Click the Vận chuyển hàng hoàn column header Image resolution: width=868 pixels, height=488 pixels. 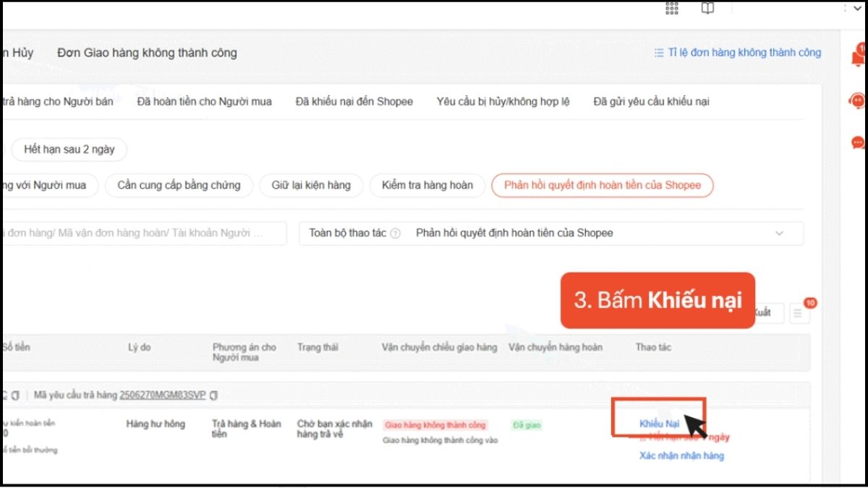(x=556, y=347)
